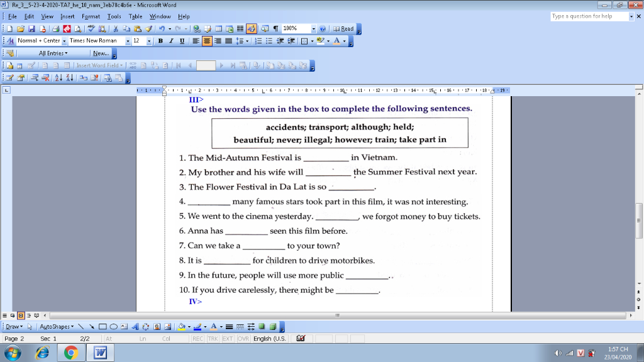Select the Rectangle shape tool

[103, 327]
